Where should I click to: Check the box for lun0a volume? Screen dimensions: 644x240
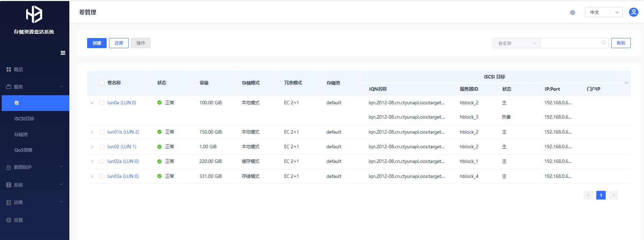pos(102,103)
